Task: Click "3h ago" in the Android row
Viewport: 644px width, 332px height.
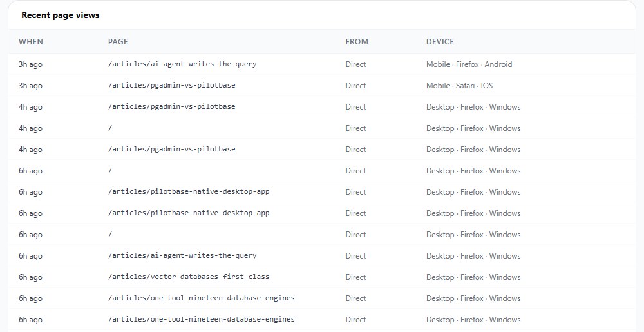Action: click(30, 64)
